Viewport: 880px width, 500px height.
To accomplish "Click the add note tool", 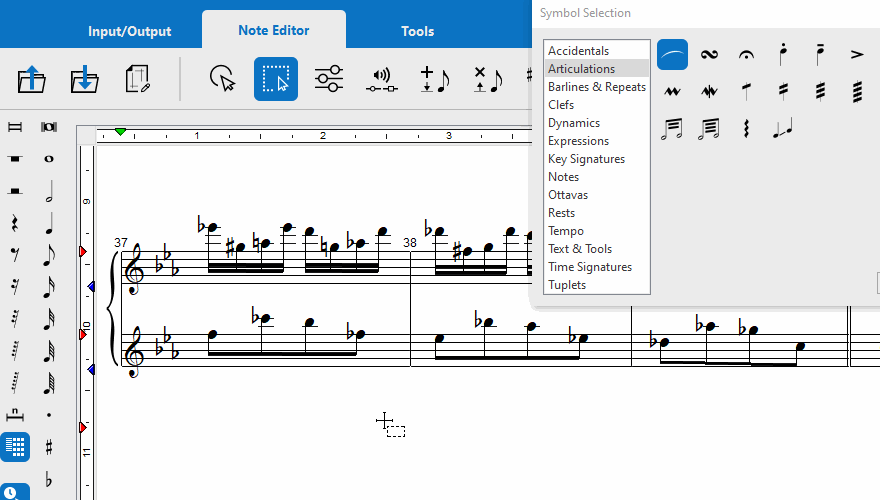I will click(x=435, y=79).
